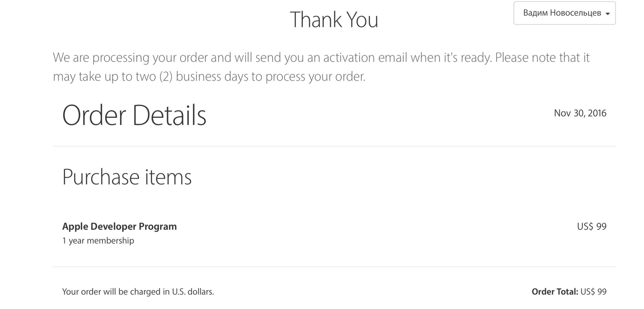The height and width of the screenshot is (309, 644).
Task: Click the words Please note that it
Action: [542, 57]
